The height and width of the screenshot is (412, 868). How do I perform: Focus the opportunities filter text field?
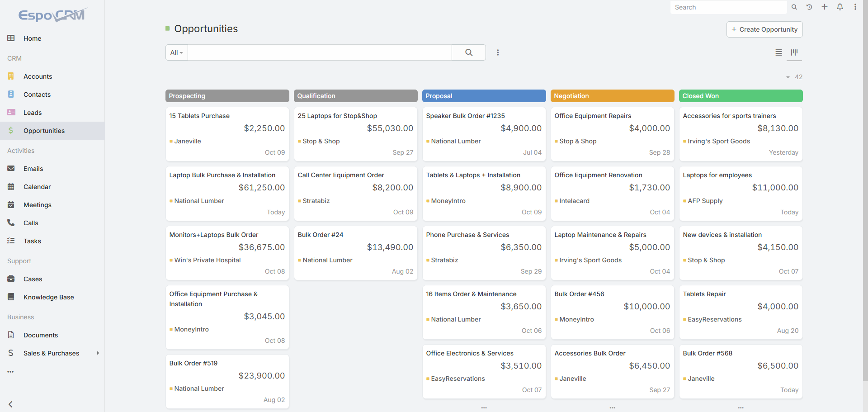[x=320, y=52]
